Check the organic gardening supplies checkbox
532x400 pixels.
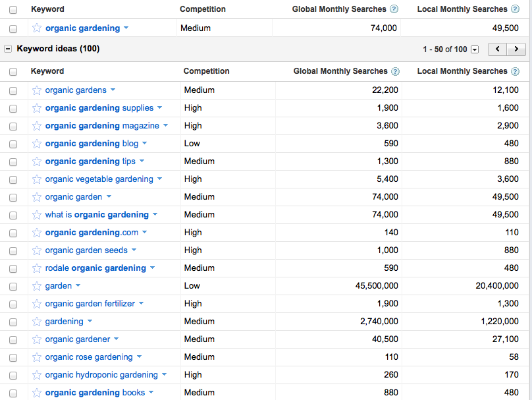pos(13,109)
